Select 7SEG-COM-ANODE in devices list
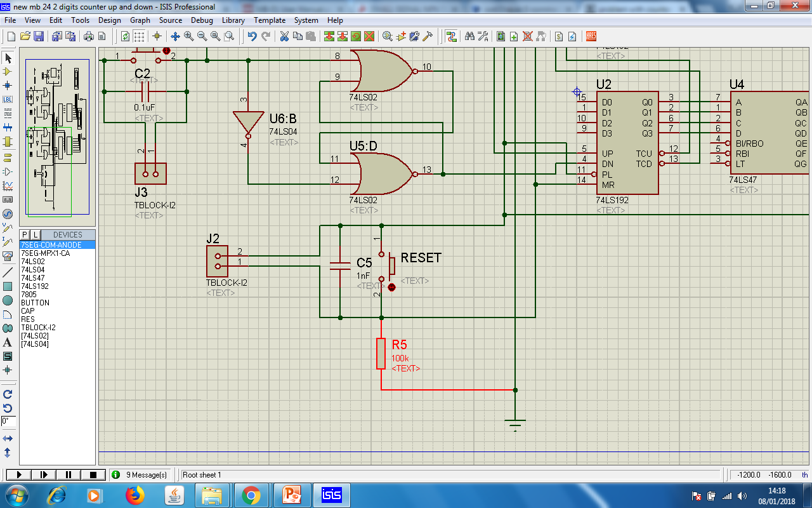Viewport: 812px width, 508px height. [57, 244]
